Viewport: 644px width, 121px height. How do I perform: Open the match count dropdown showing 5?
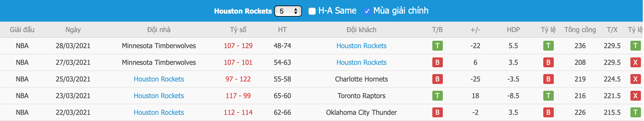(x=288, y=11)
